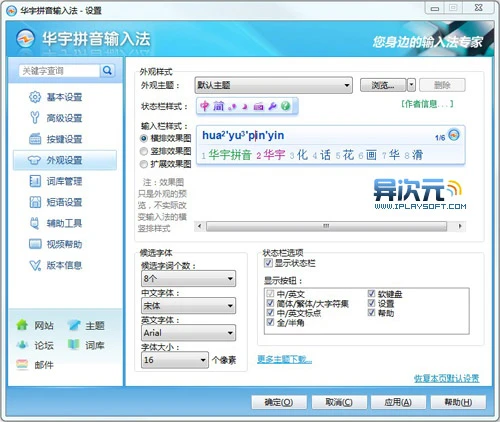This screenshot has height=422, width=500.
Task: Click wrench icon in status bar preview
Action: click(x=272, y=107)
